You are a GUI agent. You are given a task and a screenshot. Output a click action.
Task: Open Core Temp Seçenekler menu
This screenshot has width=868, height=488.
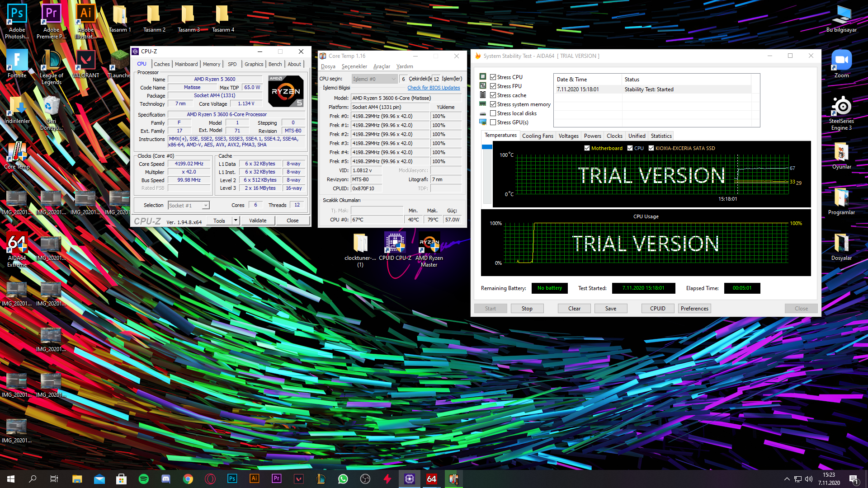[354, 66]
